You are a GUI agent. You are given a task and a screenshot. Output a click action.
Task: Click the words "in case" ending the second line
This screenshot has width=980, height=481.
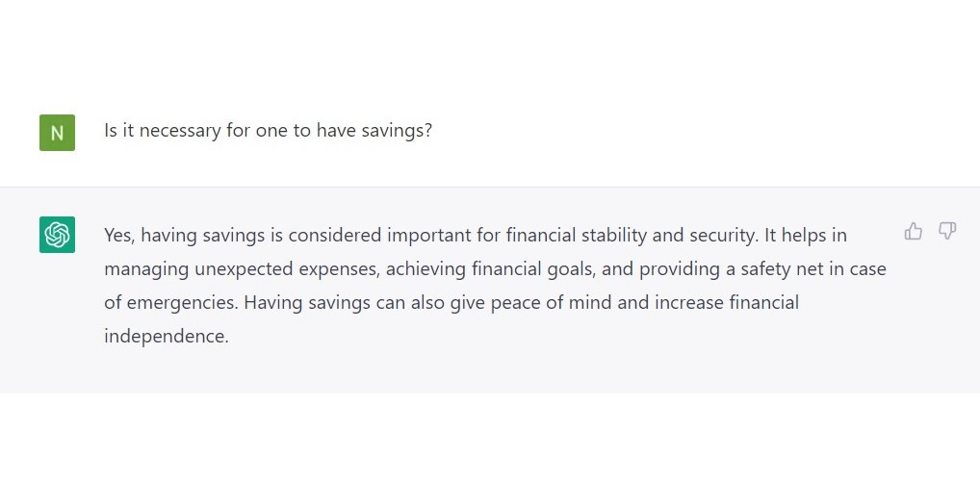point(857,268)
